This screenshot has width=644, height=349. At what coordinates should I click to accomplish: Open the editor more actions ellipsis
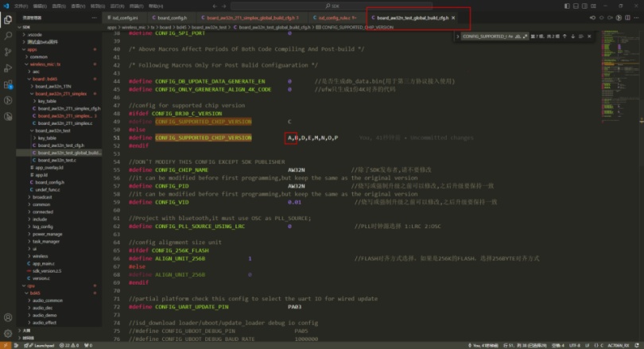click(x=636, y=17)
